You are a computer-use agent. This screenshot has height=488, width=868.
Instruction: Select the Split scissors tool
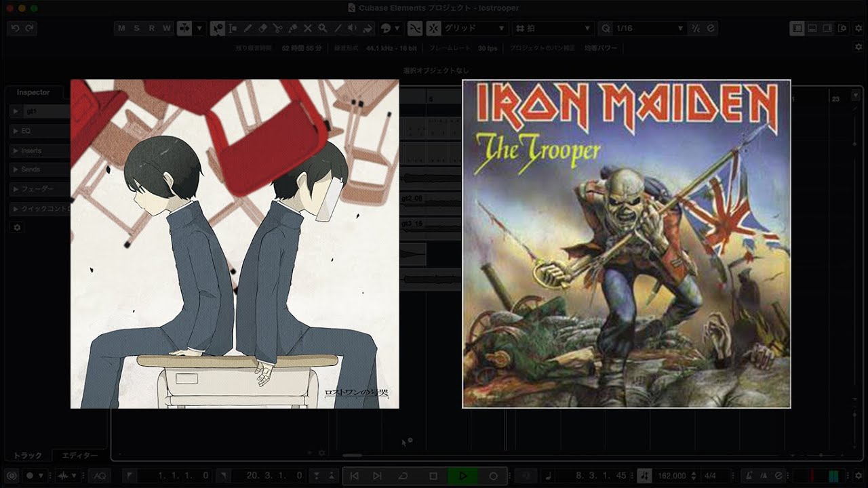pyautogui.click(x=277, y=28)
